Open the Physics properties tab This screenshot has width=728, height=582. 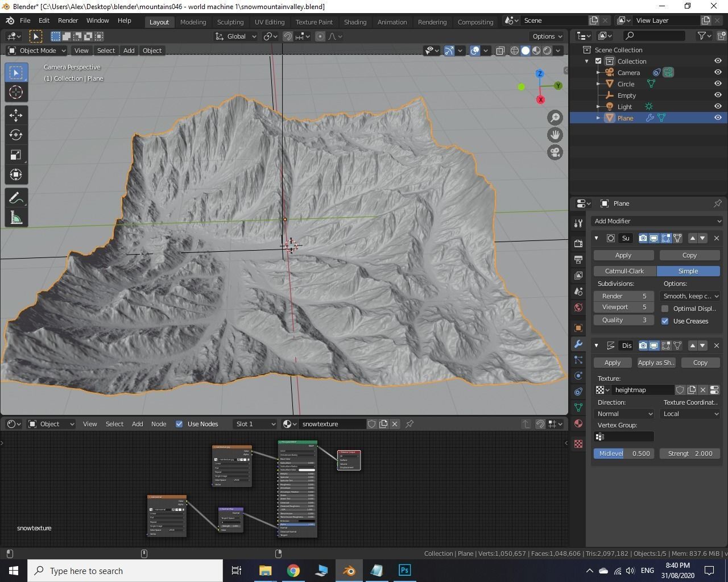click(578, 376)
